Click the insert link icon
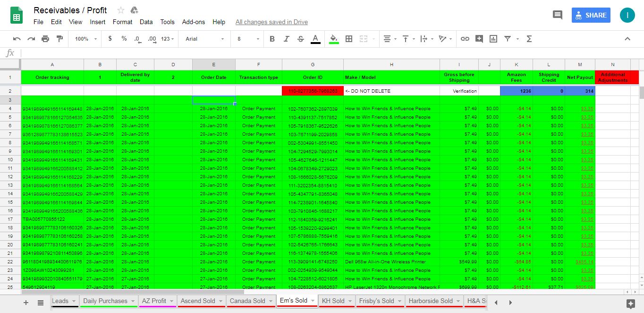644x313 pixels. click(465, 39)
